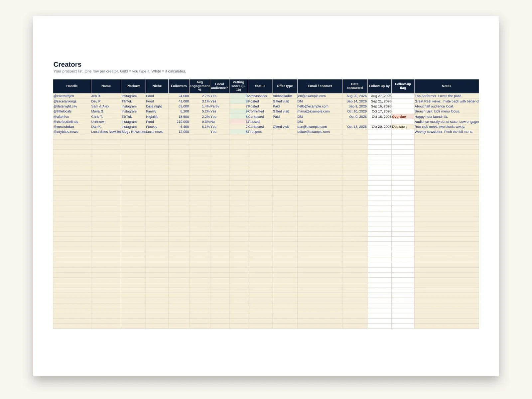Click the Handle column header
The height and width of the screenshot is (399, 532).
(72, 86)
